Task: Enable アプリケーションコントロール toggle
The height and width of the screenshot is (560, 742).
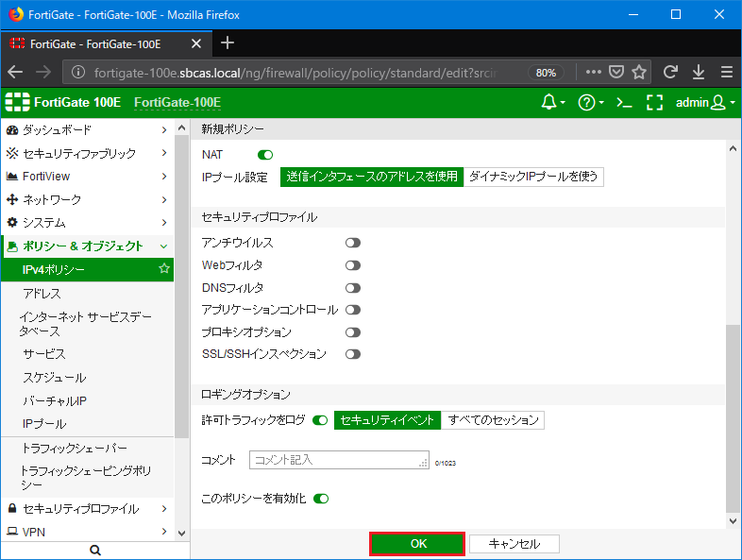Action: pos(353,310)
